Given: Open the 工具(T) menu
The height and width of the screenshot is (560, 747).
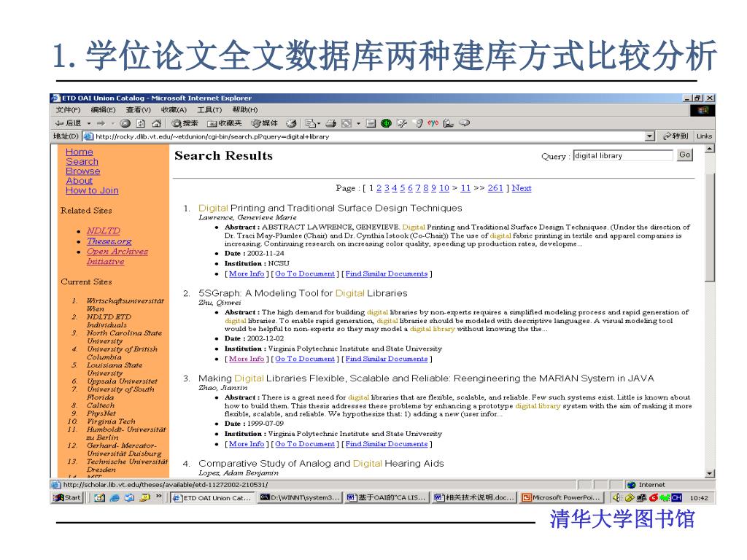Looking at the screenshot, I should point(209,110).
